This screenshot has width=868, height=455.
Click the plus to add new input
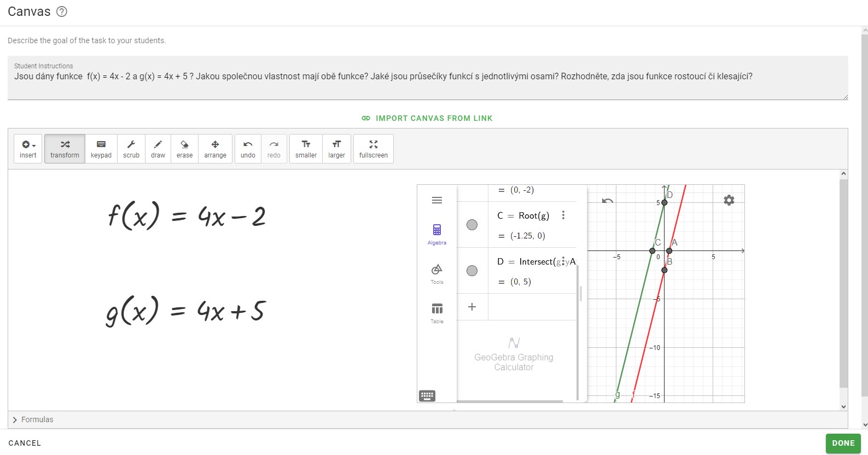472,307
